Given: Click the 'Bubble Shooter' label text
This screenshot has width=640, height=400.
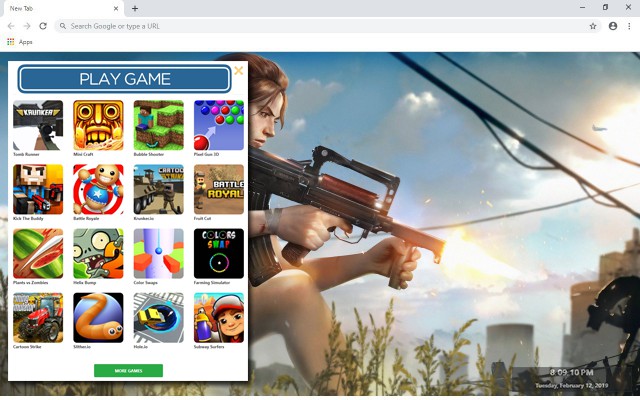Looking at the screenshot, I should (x=149, y=154).
